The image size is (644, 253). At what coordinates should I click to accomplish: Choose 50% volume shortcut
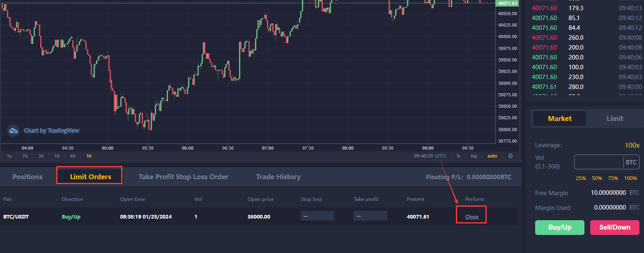point(597,178)
